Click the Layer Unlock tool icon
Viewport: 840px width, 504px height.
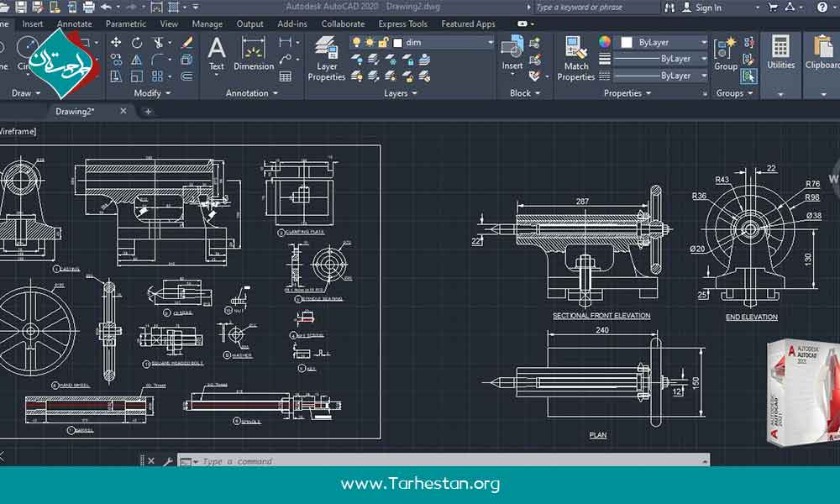[407, 77]
